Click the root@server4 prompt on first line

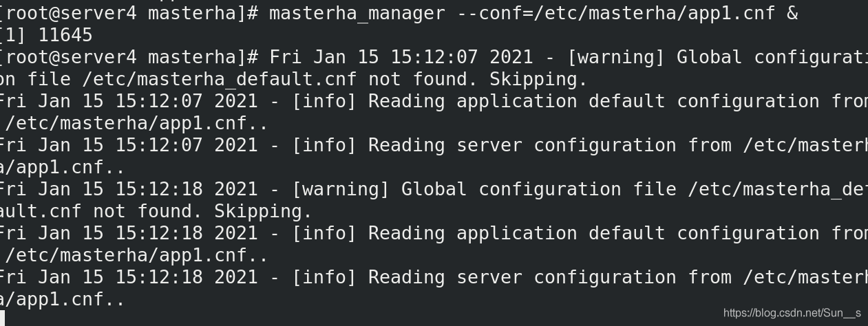(71, 13)
